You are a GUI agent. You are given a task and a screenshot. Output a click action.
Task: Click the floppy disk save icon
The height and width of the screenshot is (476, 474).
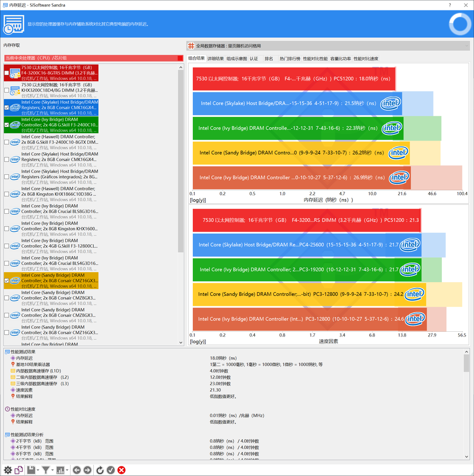[31, 470]
